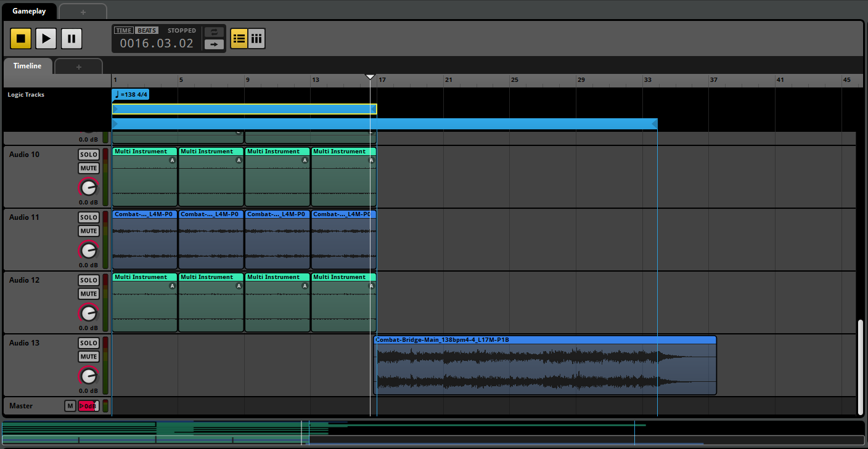The width and height of the screenshot is (868, 449).
Task: Click the 138 4/4 tempo marker
Action: (131, 94)
